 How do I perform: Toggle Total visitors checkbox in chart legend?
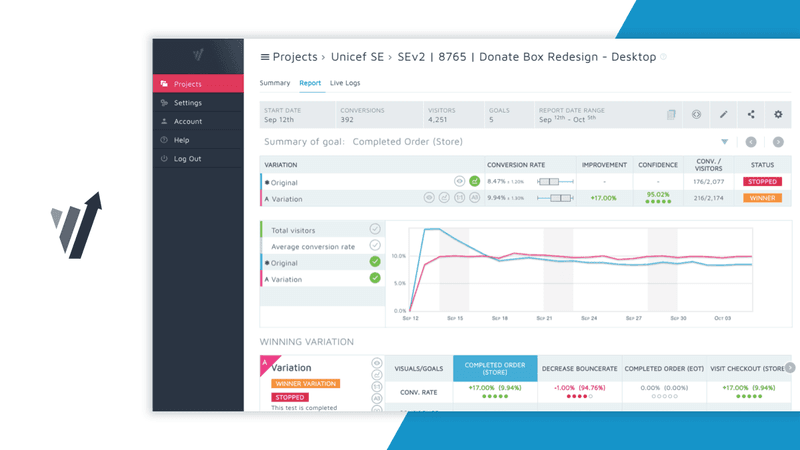click(375, 230)
